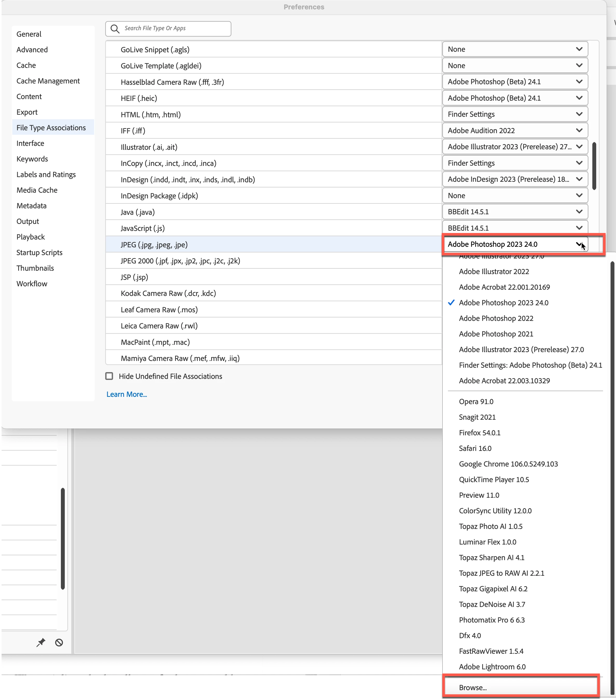Expand the IFF Adobe Audition 2022 dropdown

click(x=515, y=131)
